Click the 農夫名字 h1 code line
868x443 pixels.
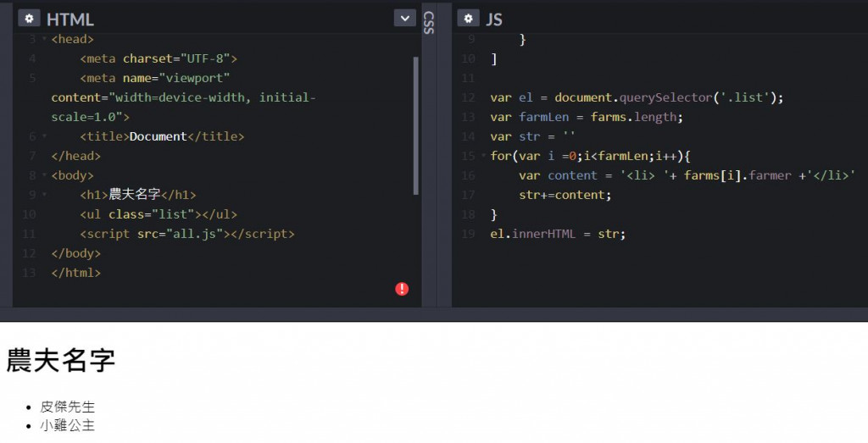pyautogui.click(x=138, y=195)
